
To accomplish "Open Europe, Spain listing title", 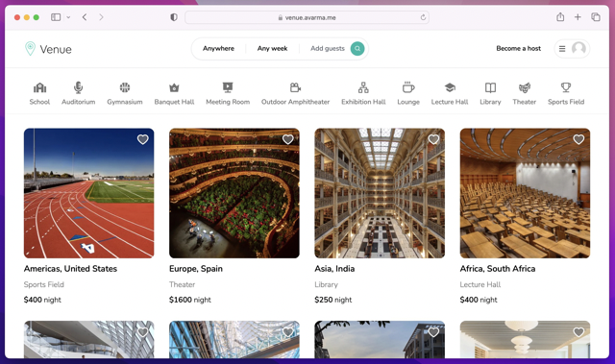I will coord(196,268).
